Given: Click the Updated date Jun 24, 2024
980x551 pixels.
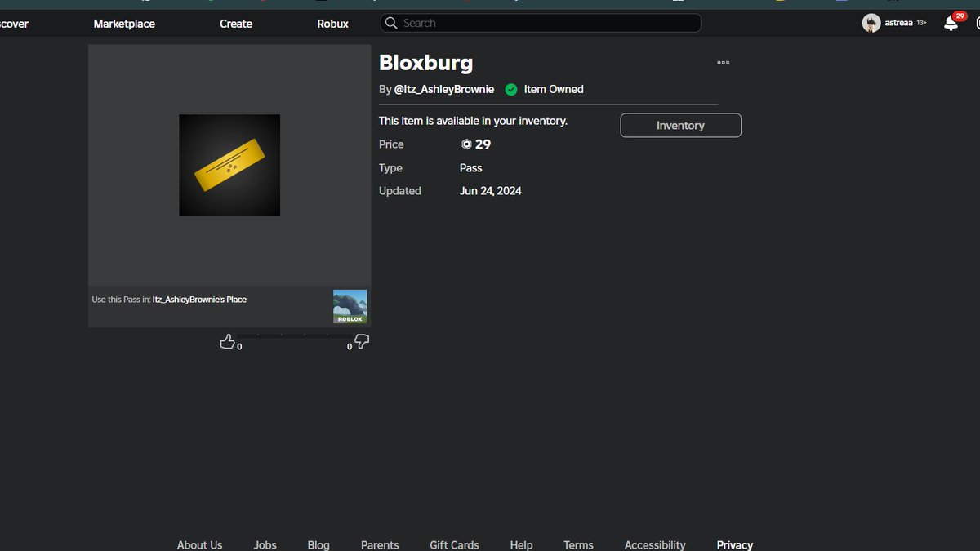Looking at the screenshot, I should [491, 191].
